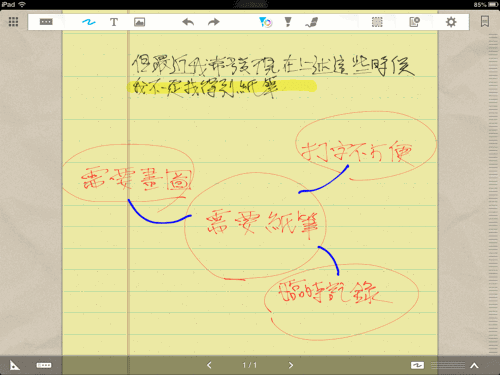Tap the highlighted yellow handwriting line
500x375 pixels.
pos(222,88)
